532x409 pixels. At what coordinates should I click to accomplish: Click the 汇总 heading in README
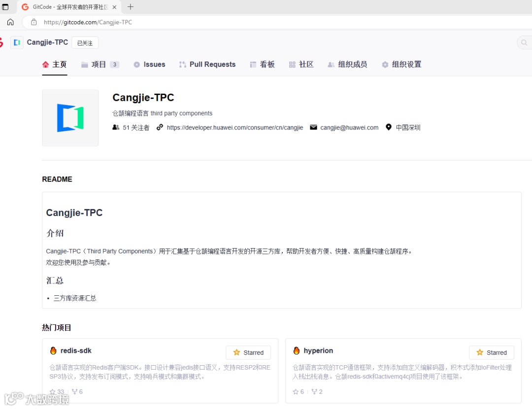pyautogui.click(x=55, y=281)
